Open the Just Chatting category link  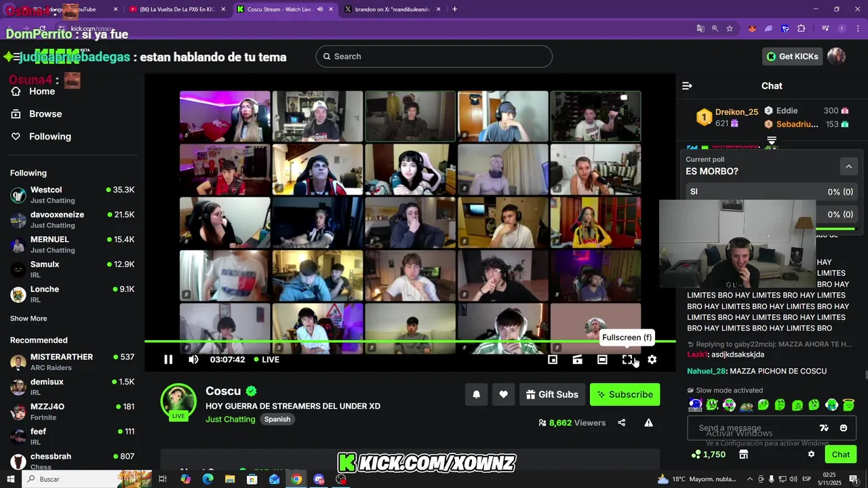coord(231,419)
